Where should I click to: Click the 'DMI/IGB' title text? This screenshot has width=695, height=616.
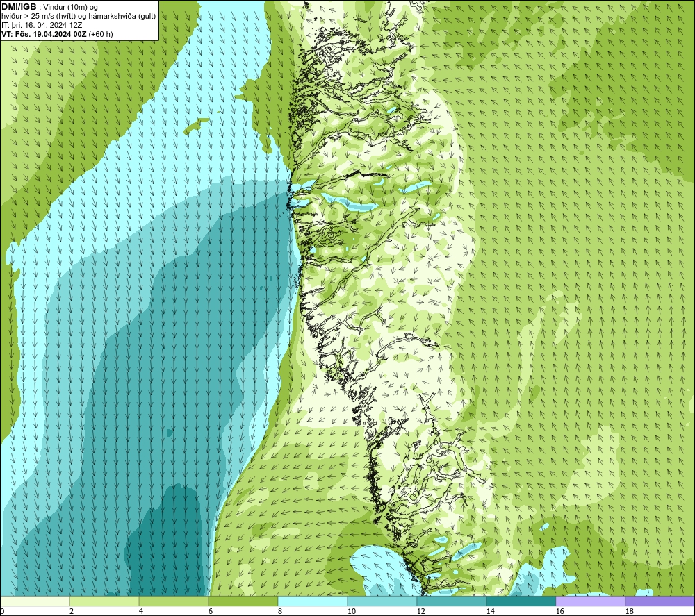click(x=19, y=7)
